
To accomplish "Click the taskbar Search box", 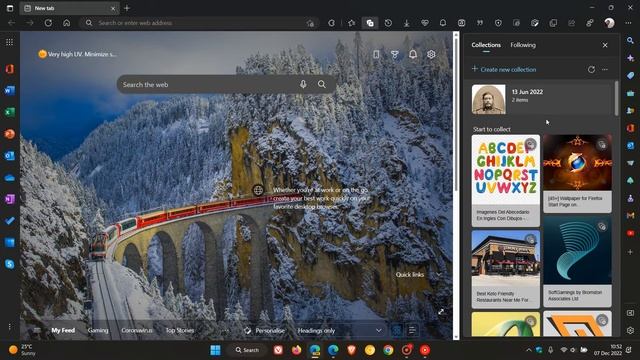I will (x=247, y=350).
